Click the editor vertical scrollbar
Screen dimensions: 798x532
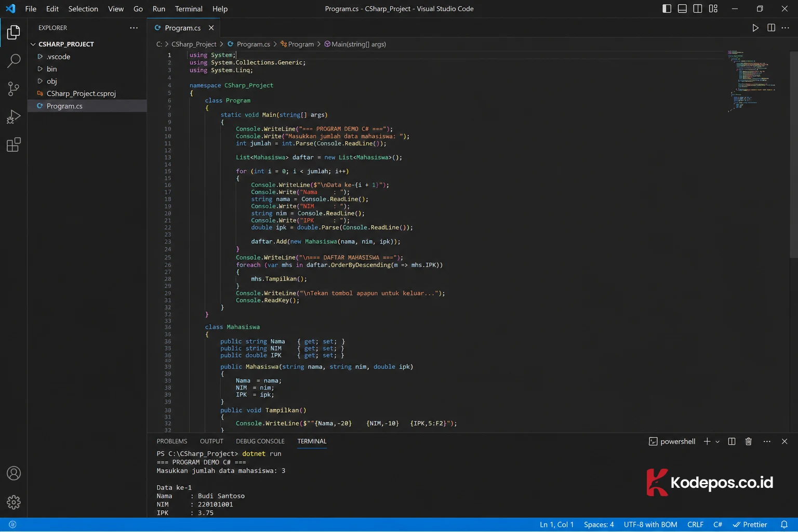pyautogui.click(x=793, y=155)
